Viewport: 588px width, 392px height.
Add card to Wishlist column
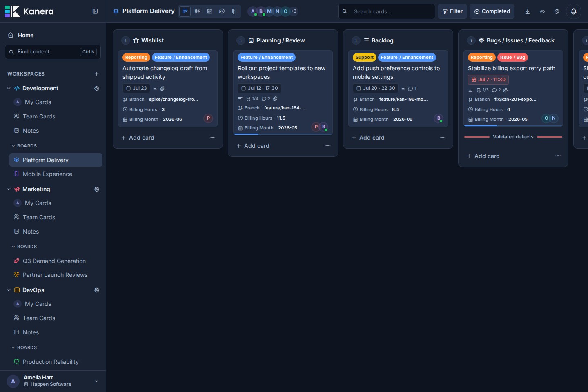[x=138, y=138]
